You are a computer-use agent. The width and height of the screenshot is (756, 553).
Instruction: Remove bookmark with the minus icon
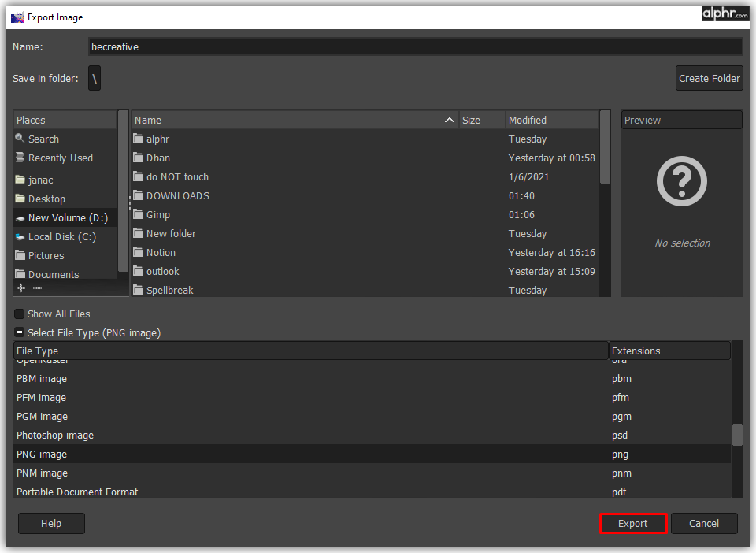click(37, 288)
